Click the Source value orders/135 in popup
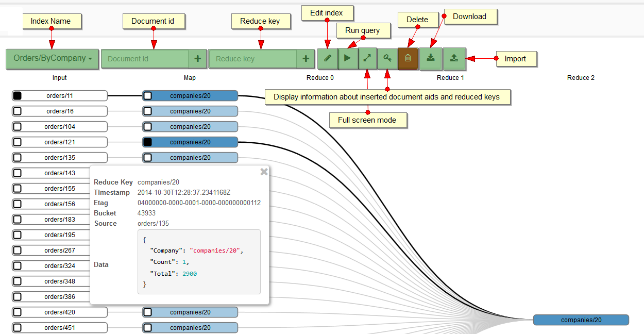The image size is (644, 334). pyautogui.click(x=153, y=224)
